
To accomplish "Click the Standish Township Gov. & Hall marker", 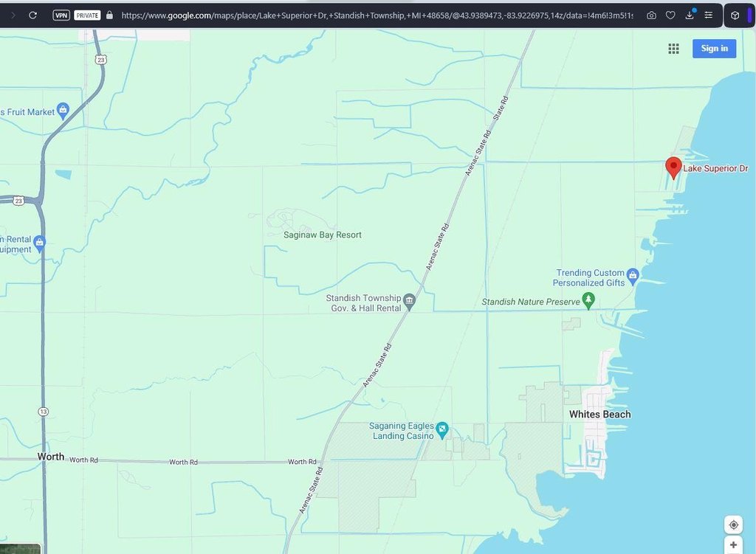I will (x=409, y=302).
